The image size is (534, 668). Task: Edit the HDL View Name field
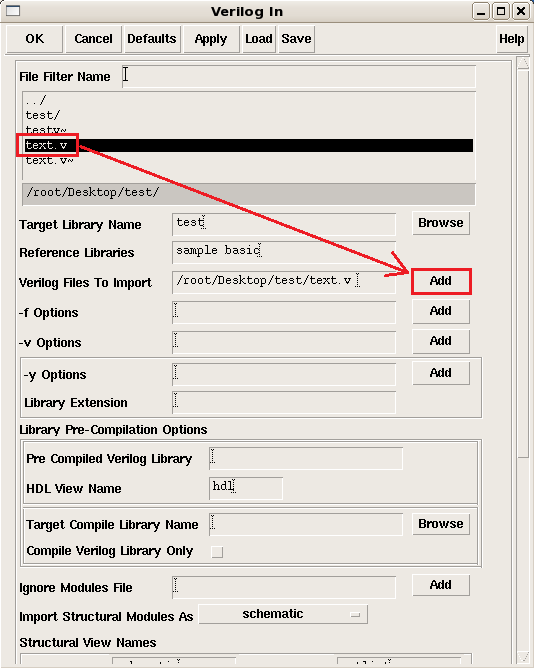tap(245, 488)
